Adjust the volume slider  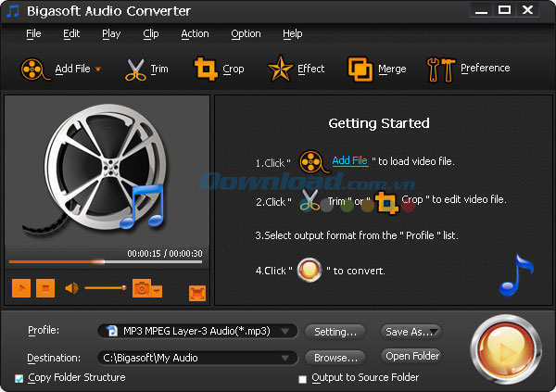click(106, 287)
